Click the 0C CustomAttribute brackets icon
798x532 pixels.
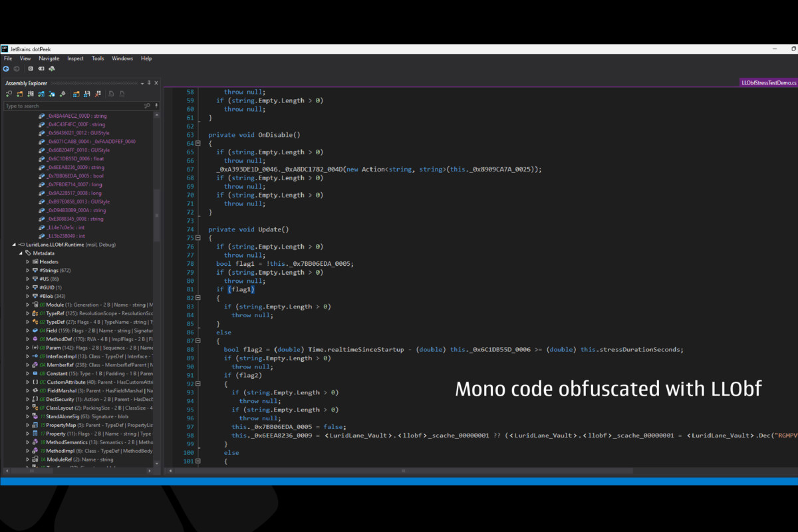35,382
